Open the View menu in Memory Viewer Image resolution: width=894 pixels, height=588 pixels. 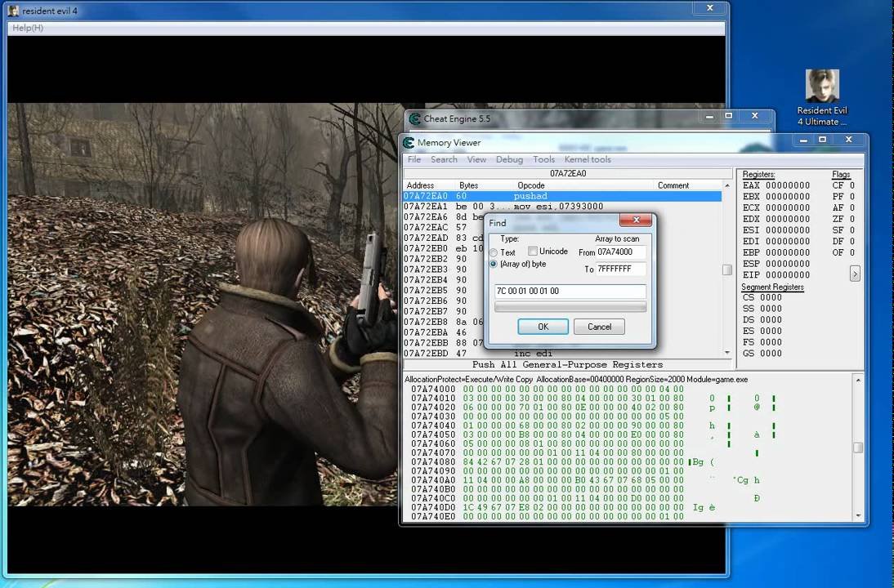476,159
